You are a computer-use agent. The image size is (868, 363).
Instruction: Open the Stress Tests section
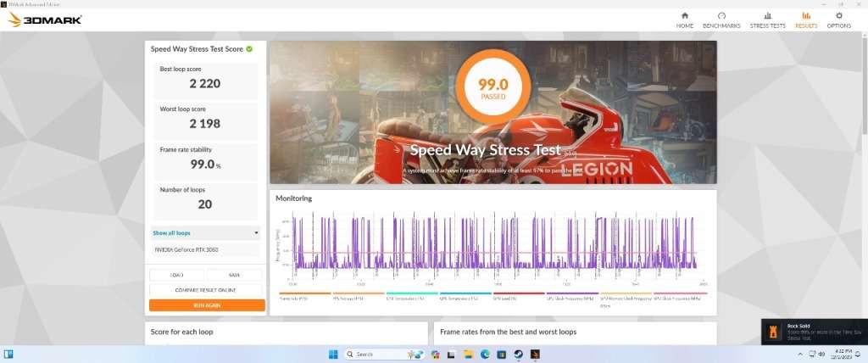767,20
